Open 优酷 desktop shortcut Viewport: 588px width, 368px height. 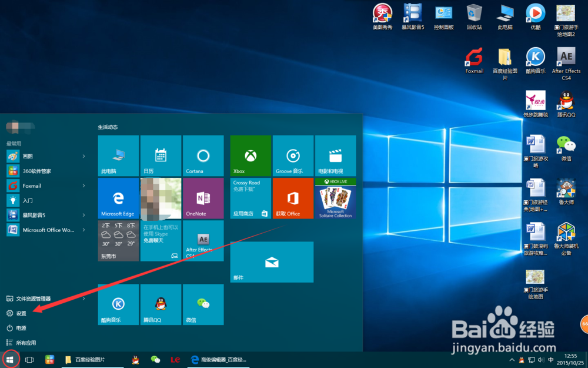coord(536,16)
